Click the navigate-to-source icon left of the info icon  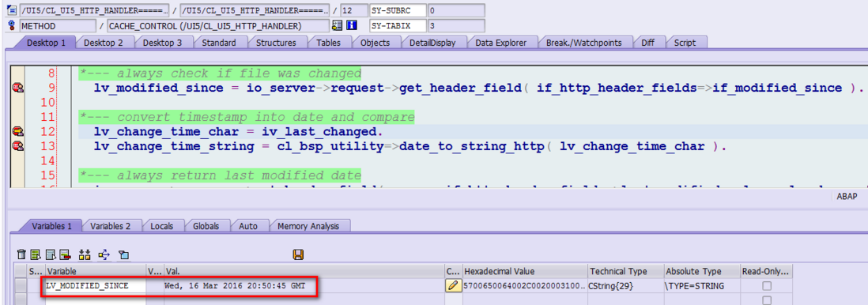click(337, 25)
